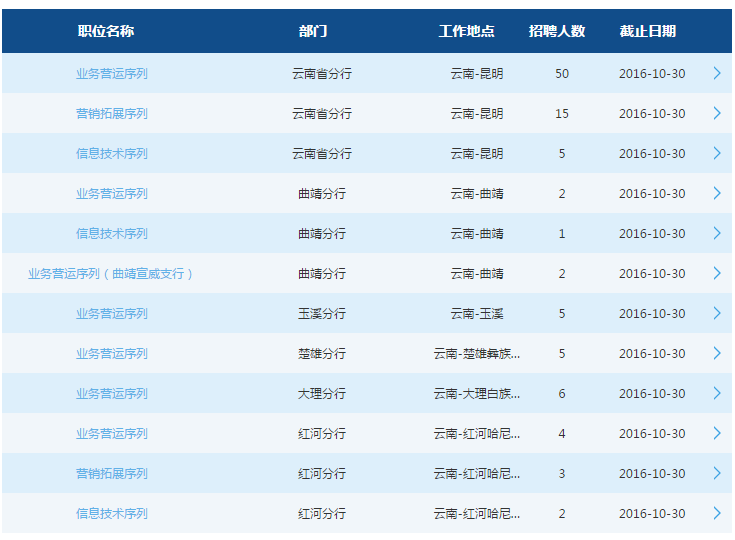Viewport: 735px width, 540px height.
Task: Expand 云南省分行 信息技术序列 row with its chevron
Action: 717,153
